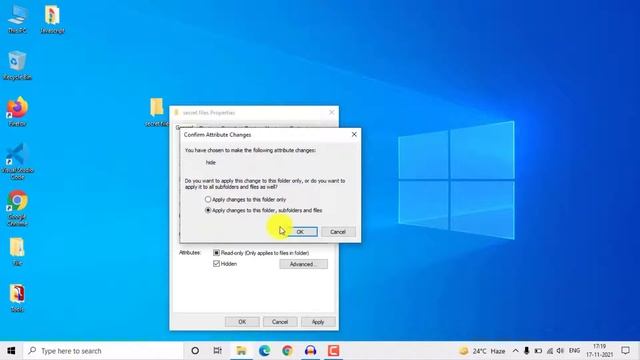Screen dimensions: 640x360
Task: Select the File folder on desktop
Action: coord(17,252)
